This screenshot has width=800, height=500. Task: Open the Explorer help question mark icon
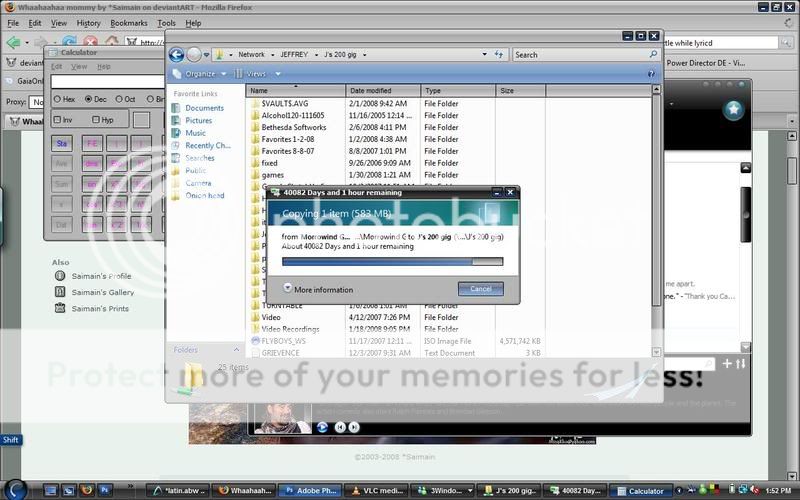pyautogui.click(x=652, y=73)
